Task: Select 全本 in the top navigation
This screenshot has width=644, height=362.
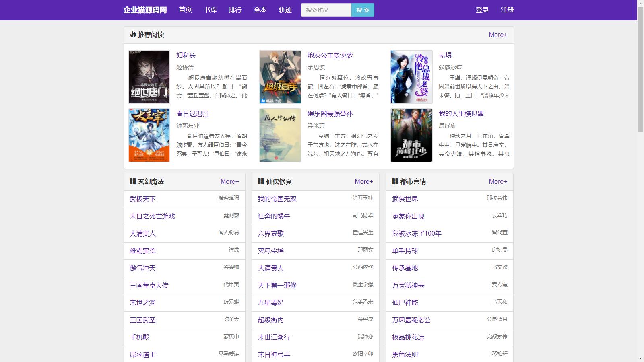Action: [260, 10]
